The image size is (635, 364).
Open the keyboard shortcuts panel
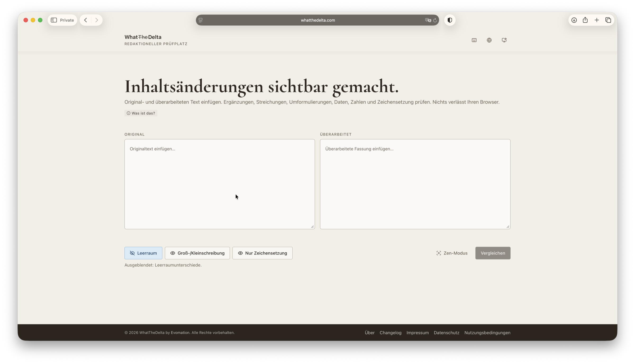click(x=474, y=40)
